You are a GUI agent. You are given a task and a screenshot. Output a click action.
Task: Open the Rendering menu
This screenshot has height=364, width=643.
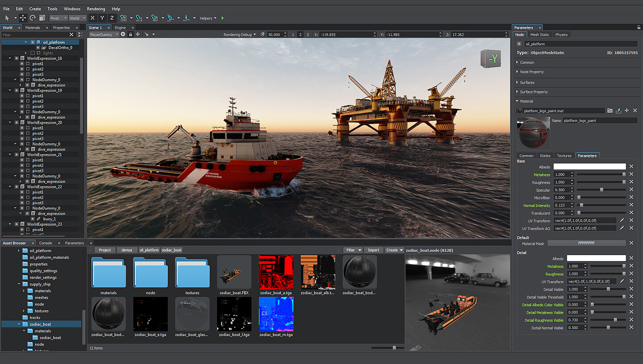(x=96, y=9)
